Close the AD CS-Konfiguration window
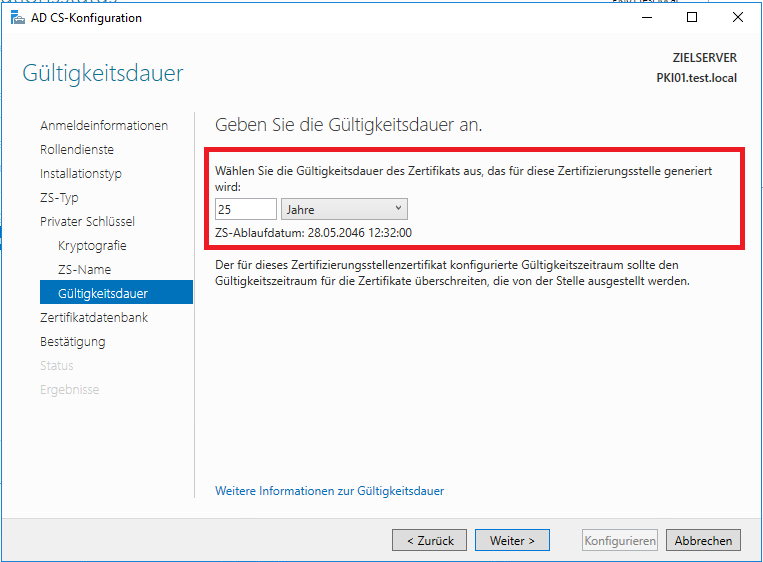 [x=738, y=18]
